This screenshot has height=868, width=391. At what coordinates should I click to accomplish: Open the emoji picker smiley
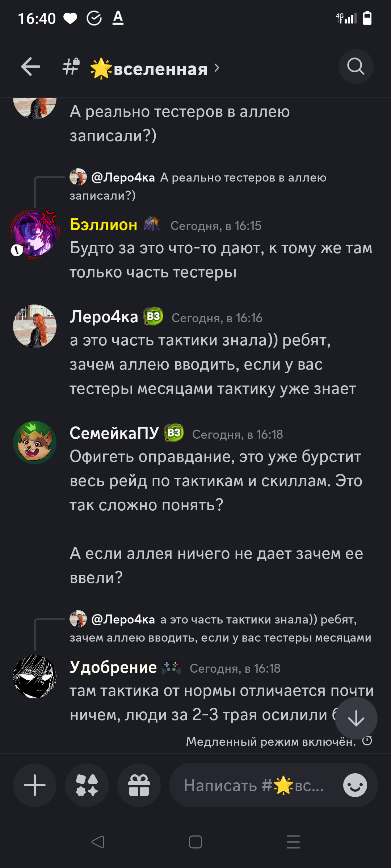click(355, 785)
